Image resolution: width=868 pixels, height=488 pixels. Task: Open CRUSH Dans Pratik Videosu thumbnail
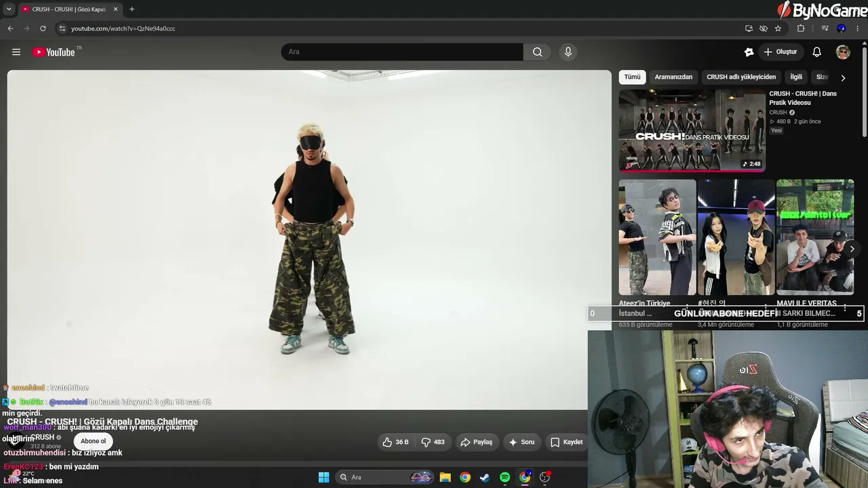692,130
